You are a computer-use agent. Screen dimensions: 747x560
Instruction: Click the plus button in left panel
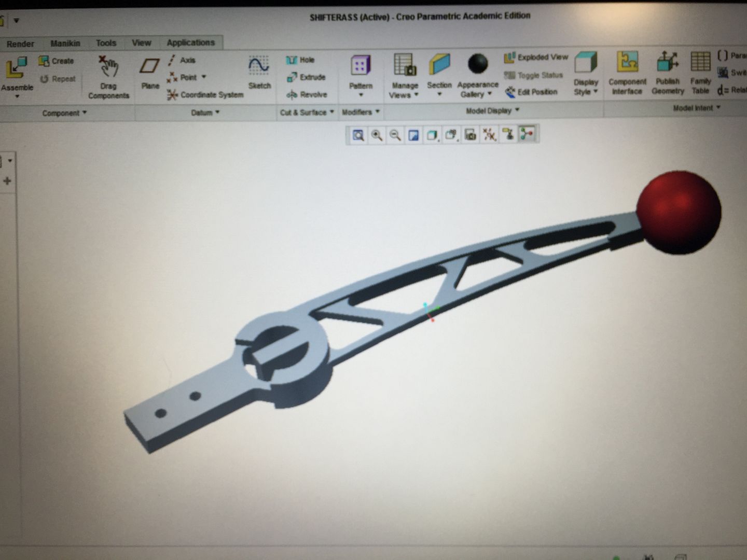[x=7, y=181]
